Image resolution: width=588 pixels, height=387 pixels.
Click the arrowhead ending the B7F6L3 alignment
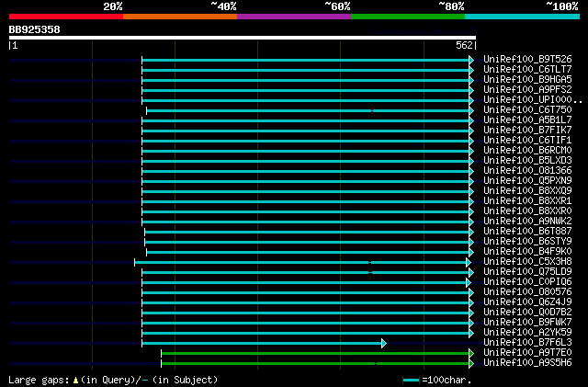pyautogui.click(x=384, y=344)
